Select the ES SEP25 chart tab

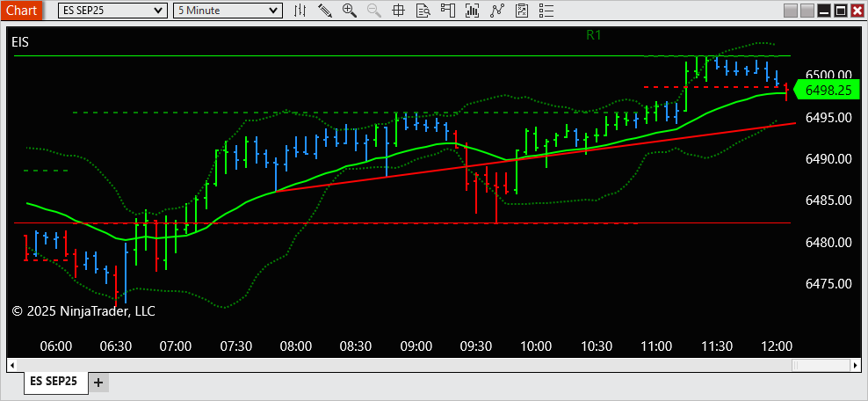tap(54, 381)
